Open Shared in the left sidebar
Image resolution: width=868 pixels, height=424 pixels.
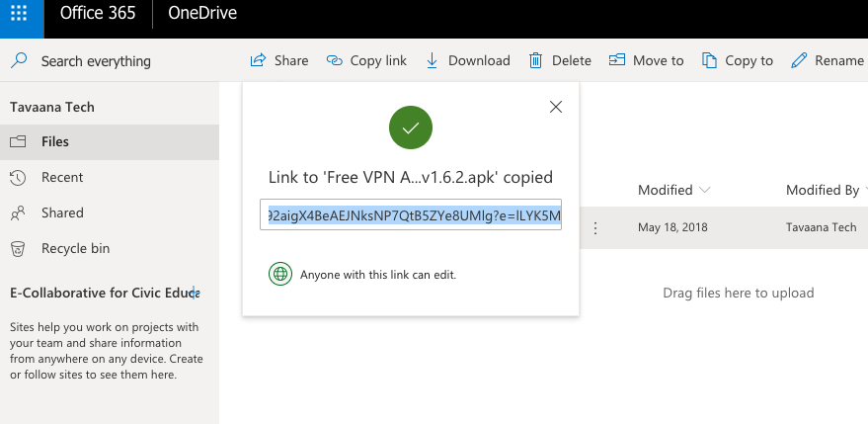point(110,212)
